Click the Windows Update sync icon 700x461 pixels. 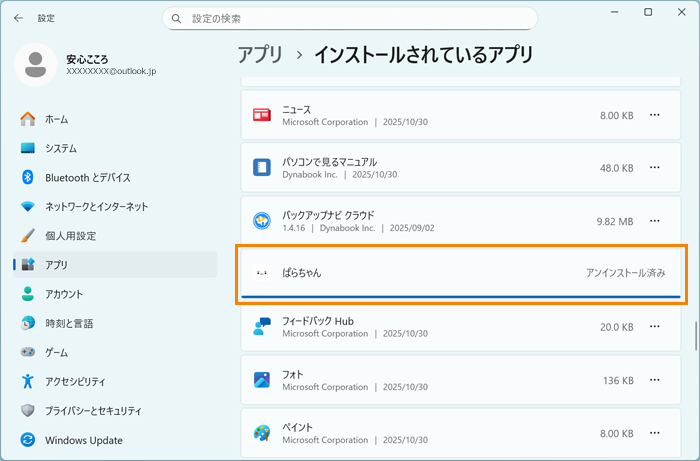coord(28,440)
